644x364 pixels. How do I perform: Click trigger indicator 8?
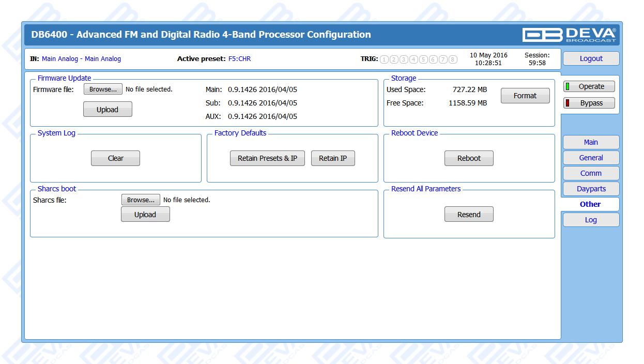pos(453,59)
